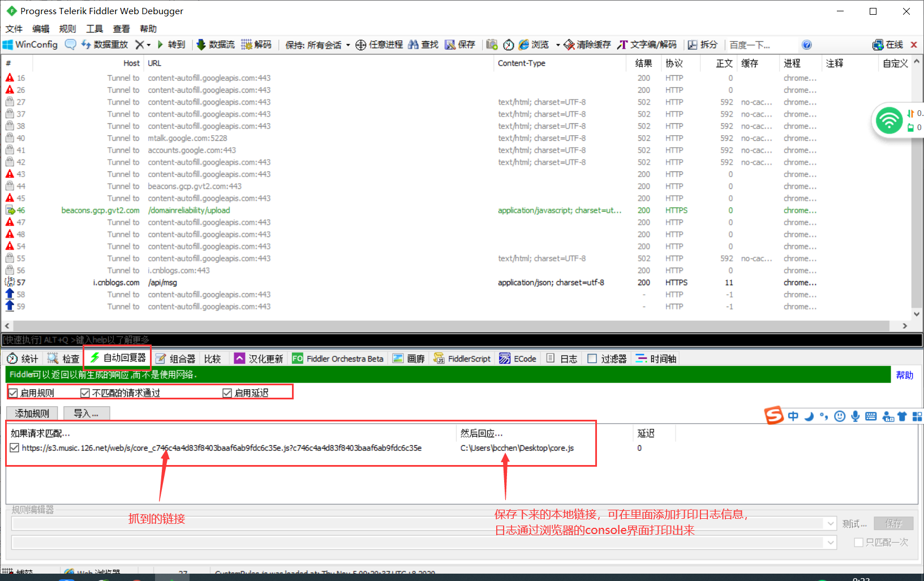
Task: Click the camera screenshot icon
Action: (x=492, y=45)
